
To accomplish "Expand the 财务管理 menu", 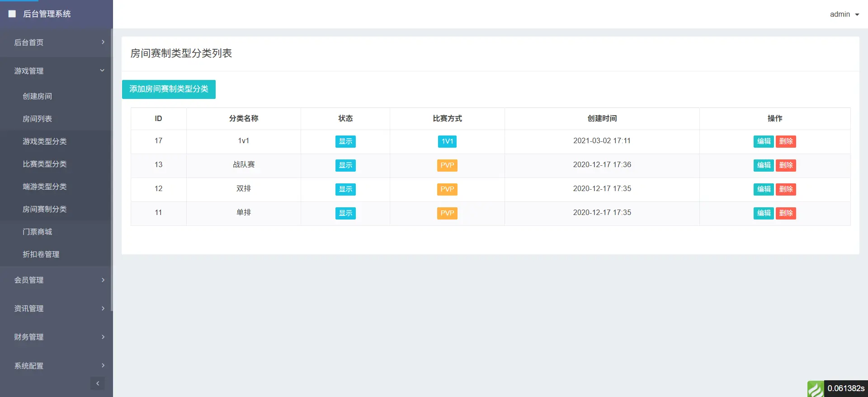I will (x=57, y=337).
